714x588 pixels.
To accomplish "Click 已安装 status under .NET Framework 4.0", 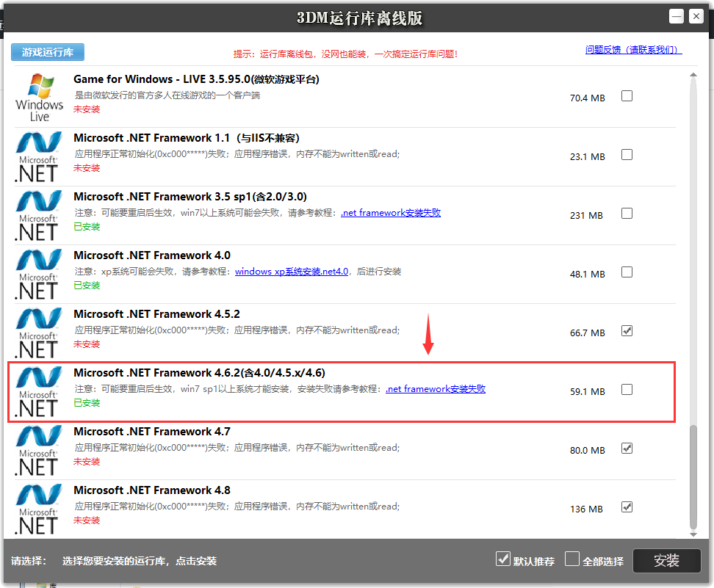I will click(x=87, y=286).
